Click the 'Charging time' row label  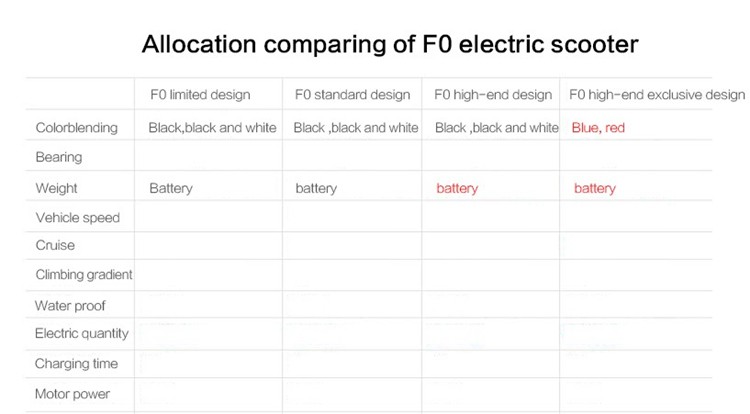(x=76, y=364)
